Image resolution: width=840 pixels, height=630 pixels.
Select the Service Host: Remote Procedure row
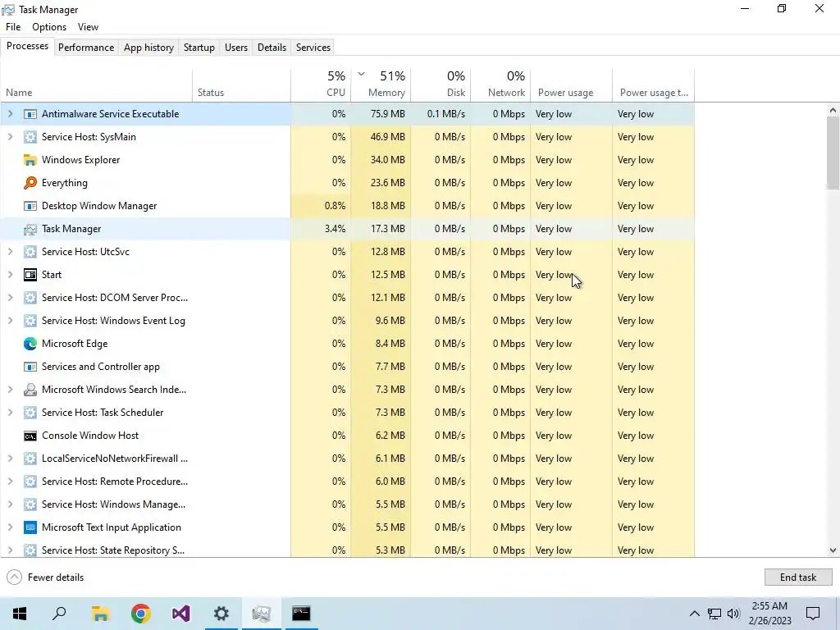(x=347, y=482)
